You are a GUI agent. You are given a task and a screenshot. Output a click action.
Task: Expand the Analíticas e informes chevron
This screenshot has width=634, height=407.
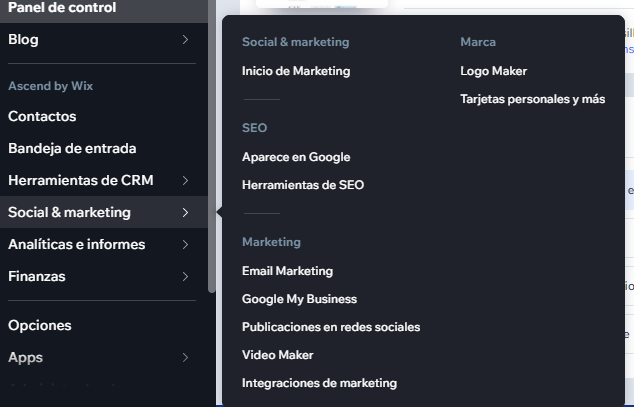[186, 244]
